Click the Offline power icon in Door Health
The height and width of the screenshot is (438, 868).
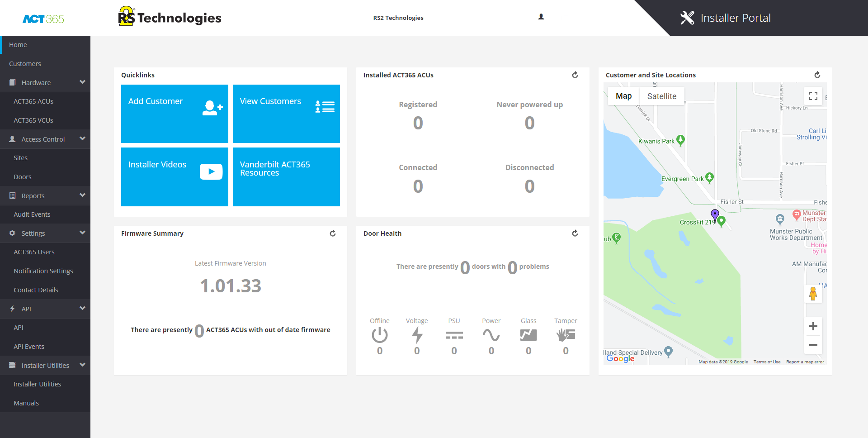click(x=380, y=335)
